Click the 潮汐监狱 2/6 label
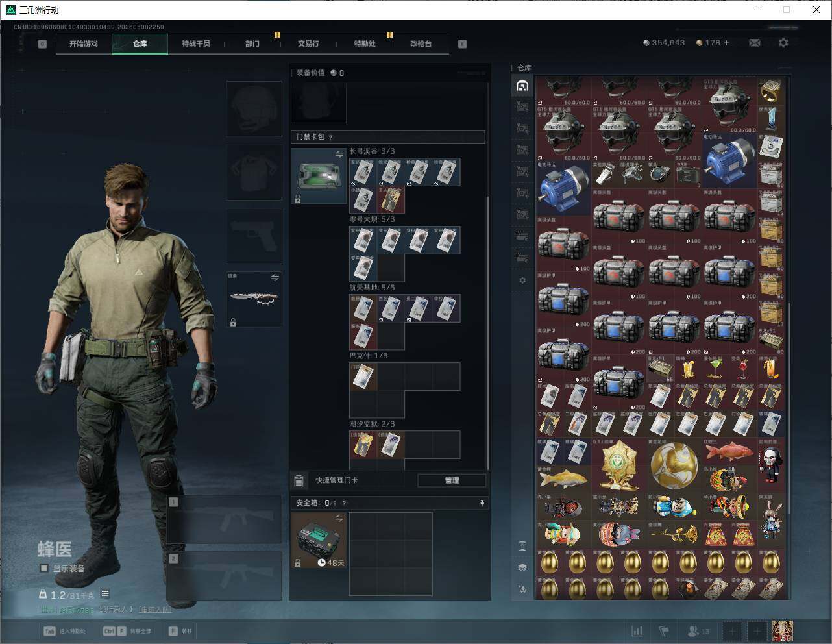Screen dimensions: 832x644 pyautogui.click(x=372, y=424)
